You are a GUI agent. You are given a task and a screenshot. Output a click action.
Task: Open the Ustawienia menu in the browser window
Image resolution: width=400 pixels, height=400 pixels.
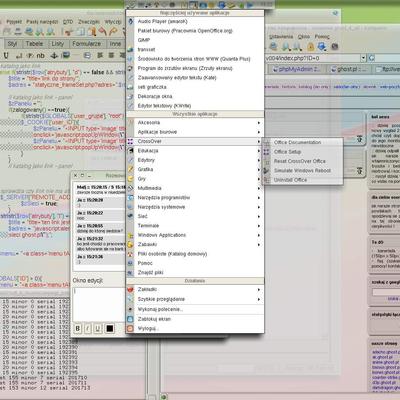(x=281, y=37)
